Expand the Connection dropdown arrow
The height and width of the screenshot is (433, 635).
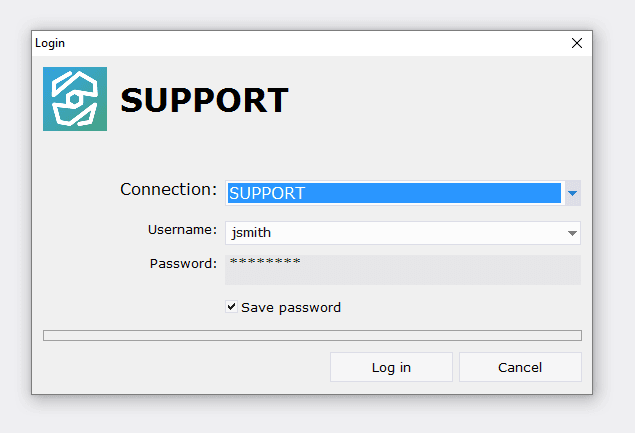tap(572, 193)
